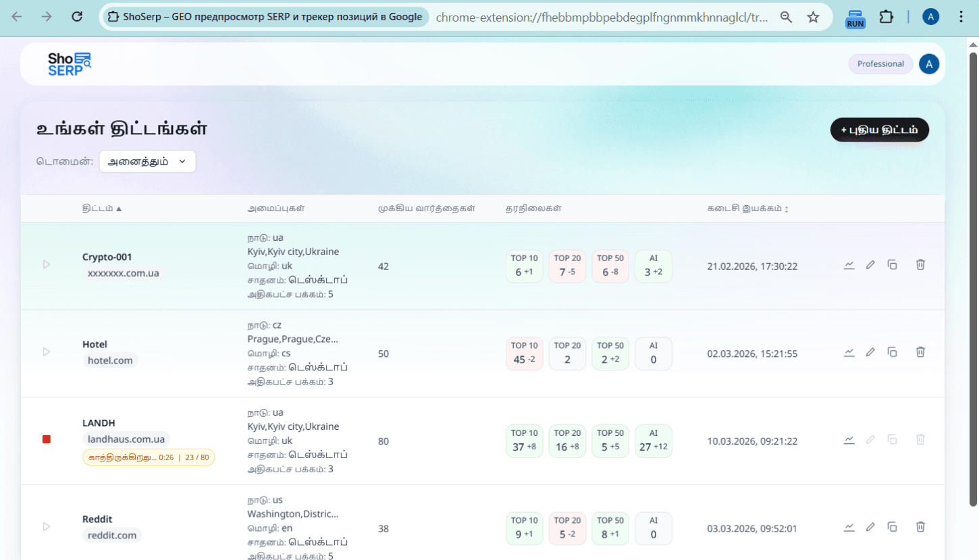979x560 pixels.
Task: Click the RUN extension icon
Action: coord(855,18)
